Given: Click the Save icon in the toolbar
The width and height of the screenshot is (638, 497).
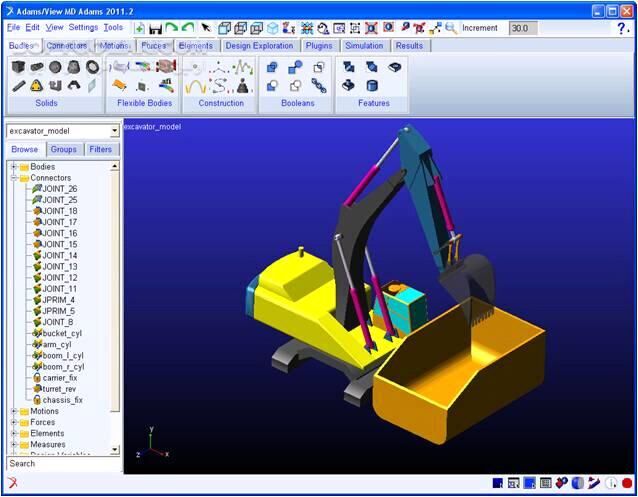Looking at the screenshot, I should pos(155,28).
